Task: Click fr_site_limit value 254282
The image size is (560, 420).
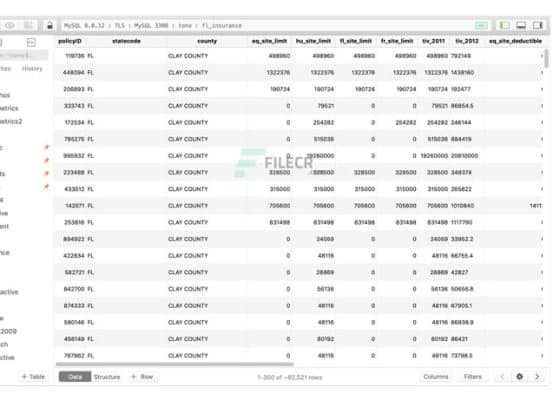Action: pyautogui.click(x=406, y=122)
